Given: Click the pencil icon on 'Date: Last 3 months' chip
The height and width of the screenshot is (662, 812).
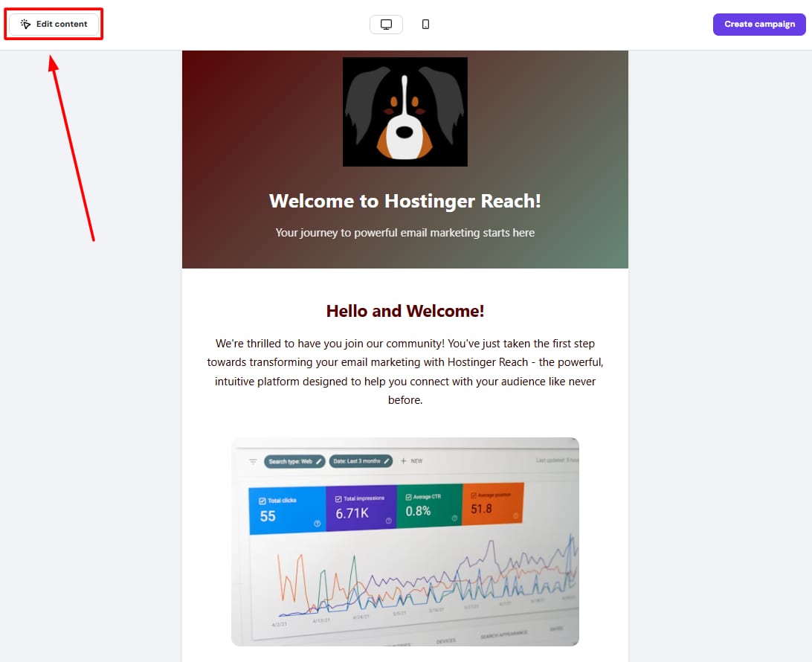Looking at the screenshot, I should point(387,461).
